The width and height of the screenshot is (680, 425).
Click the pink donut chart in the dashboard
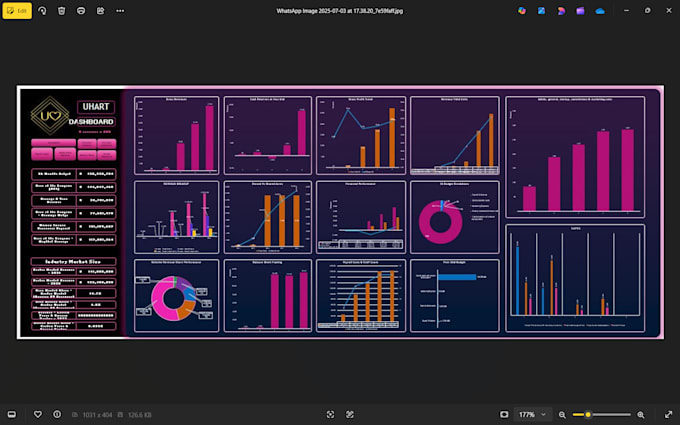(441, 222)
